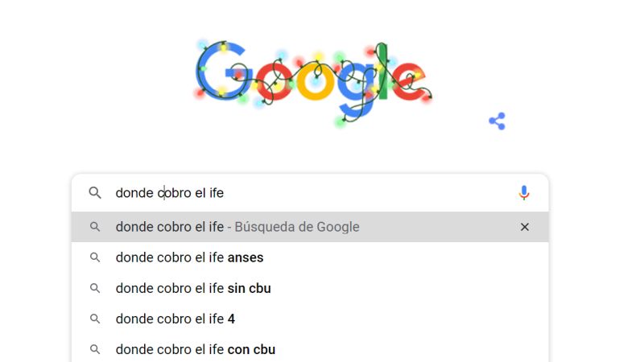Click the magnifier icon beside 'ife 4' suggestion
Image resolution: width=644 pixels, height=362 pixels.
(x=95, y=319)
